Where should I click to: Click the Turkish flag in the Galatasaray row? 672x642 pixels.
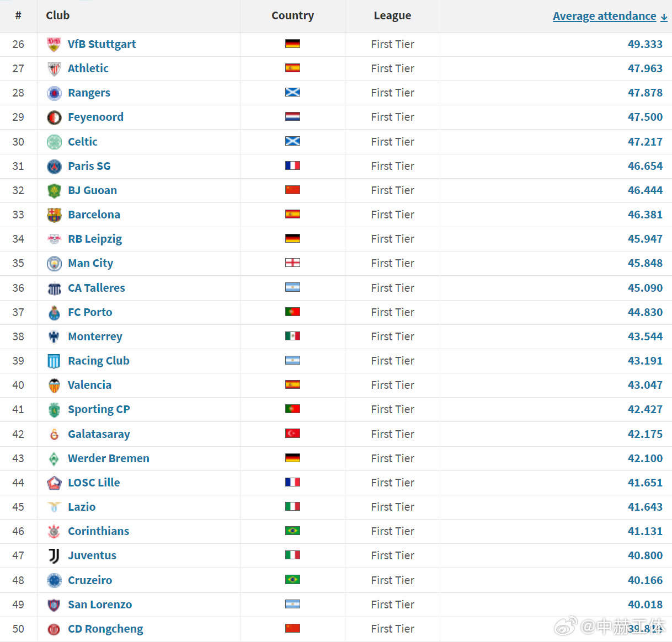point(292,434)
